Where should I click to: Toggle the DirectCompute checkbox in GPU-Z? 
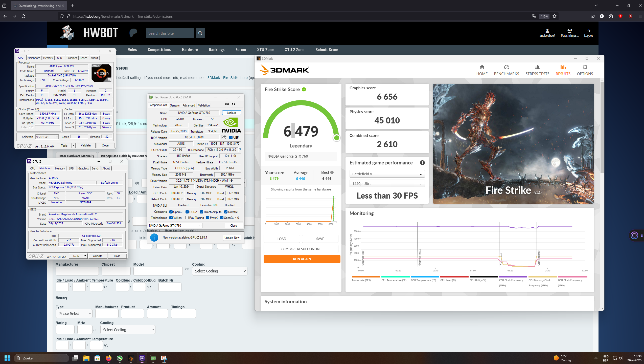pyautogui.click(x=201, y=212)
